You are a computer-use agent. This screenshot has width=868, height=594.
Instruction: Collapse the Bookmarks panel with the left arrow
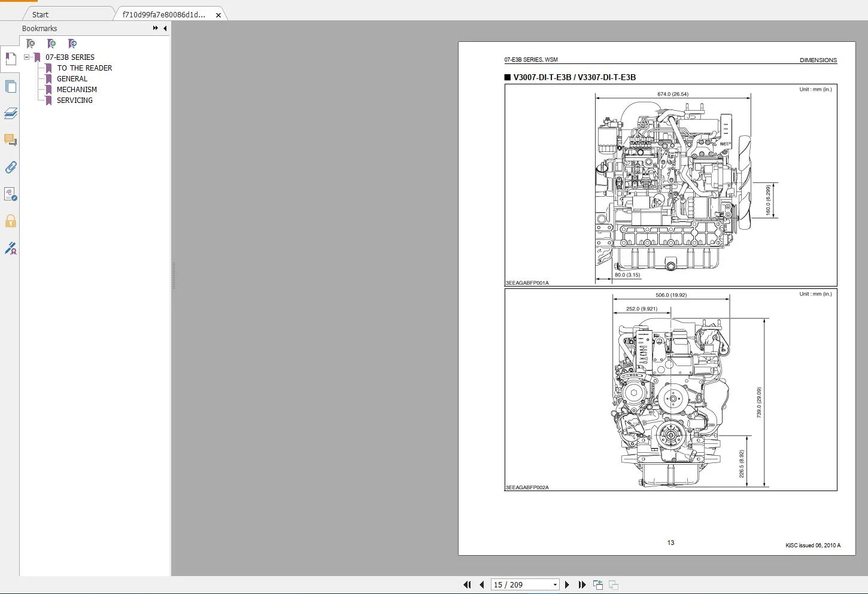click(x=165, y=28)
